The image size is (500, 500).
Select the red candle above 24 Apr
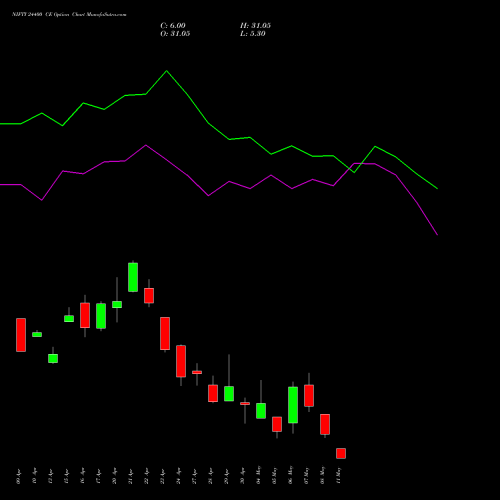pyautogui.click(x=181, y=361)
